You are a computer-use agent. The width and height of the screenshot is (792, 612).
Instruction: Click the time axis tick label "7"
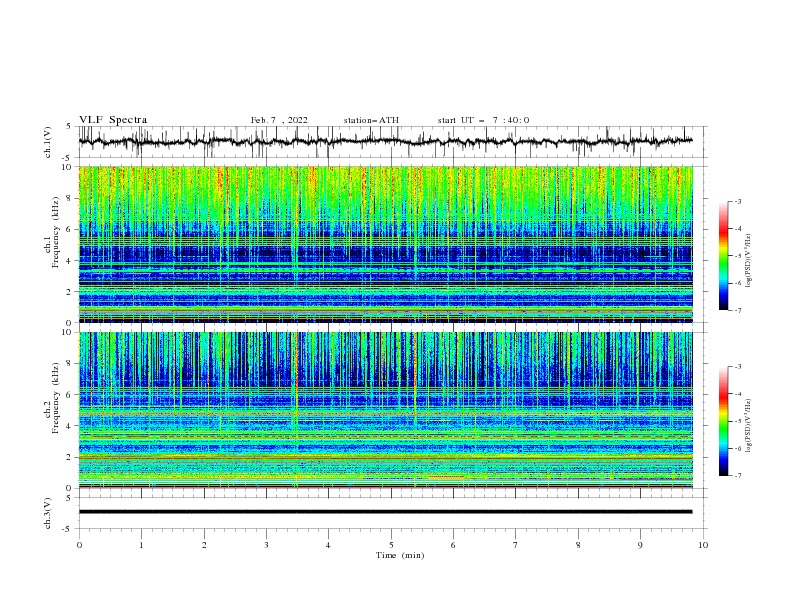(516, 545)
